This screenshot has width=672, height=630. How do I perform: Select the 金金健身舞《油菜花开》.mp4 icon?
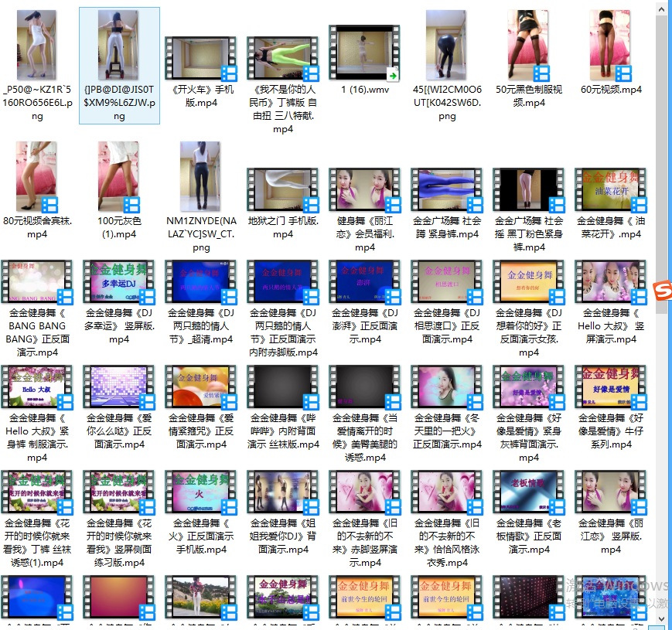[x=610, y=191]
